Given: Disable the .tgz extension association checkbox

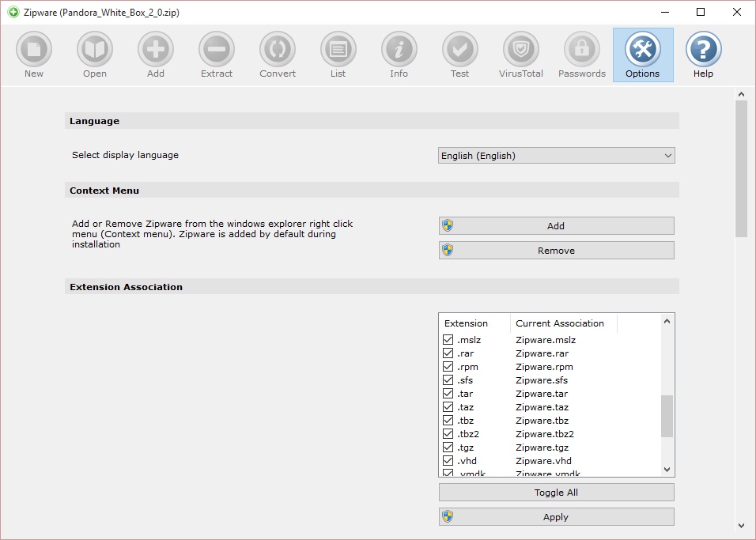Looking at the screenshot, I should (448, 447).
